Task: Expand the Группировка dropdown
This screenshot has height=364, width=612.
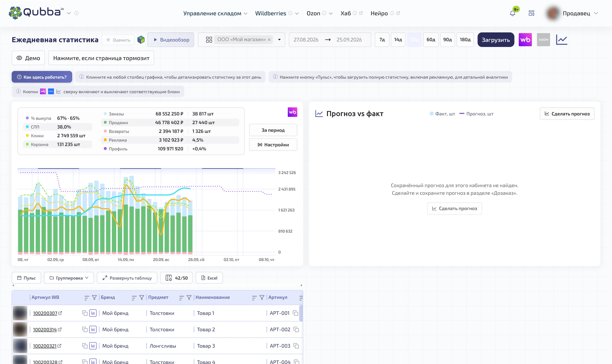Action: 69,278
